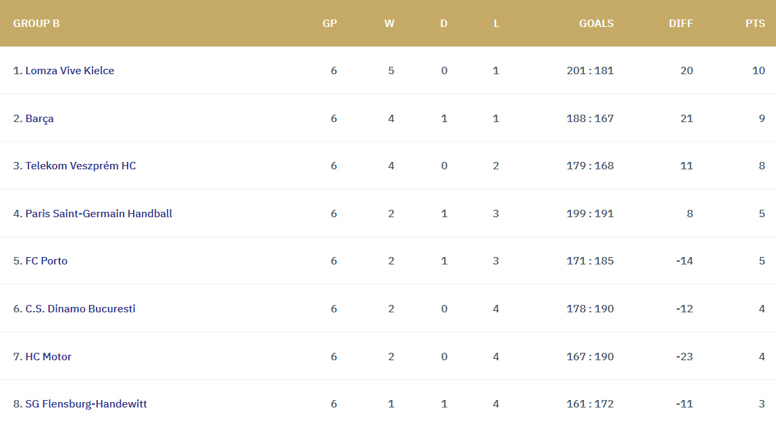776x425 pixels.
Task: Click the GP column header
Action: (x=330, y=23)
